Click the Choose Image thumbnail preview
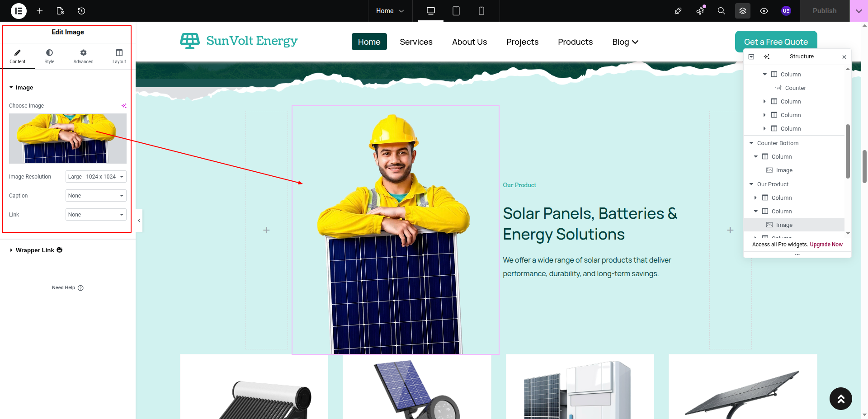Image resolution: width=868 pixels, height=419 pixels. pos(68,138)
